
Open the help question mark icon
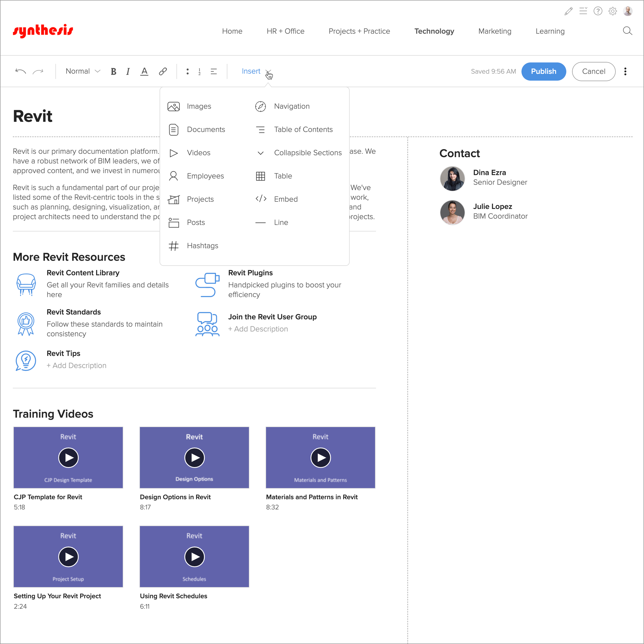coord(598,11)
